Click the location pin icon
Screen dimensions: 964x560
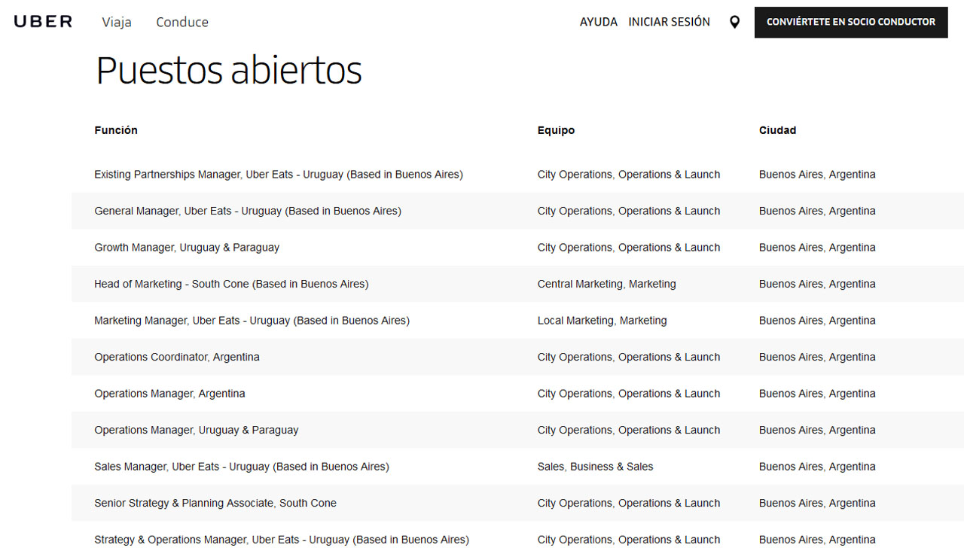(734, 23)
